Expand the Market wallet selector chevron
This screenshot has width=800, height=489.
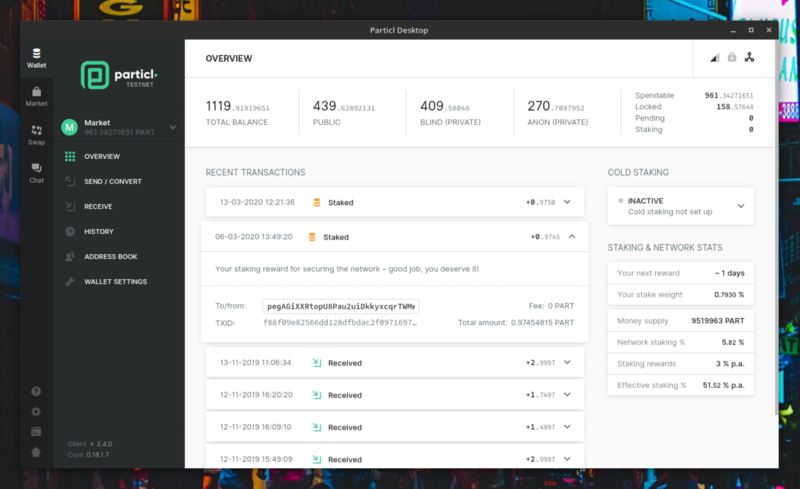173,127
